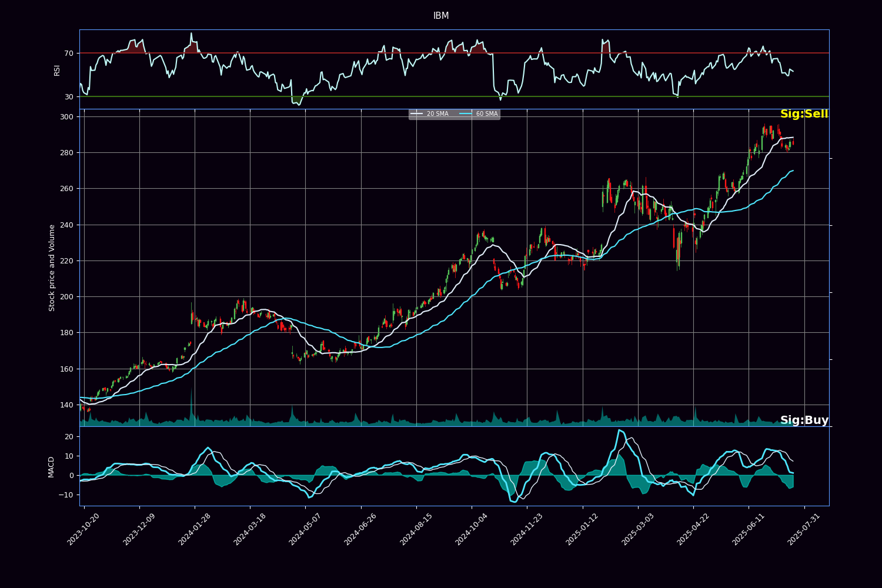The width and height of the screenshot is (882, 588).
Task: Select the 60 SMA legend entry
Action: coord(479,114)
